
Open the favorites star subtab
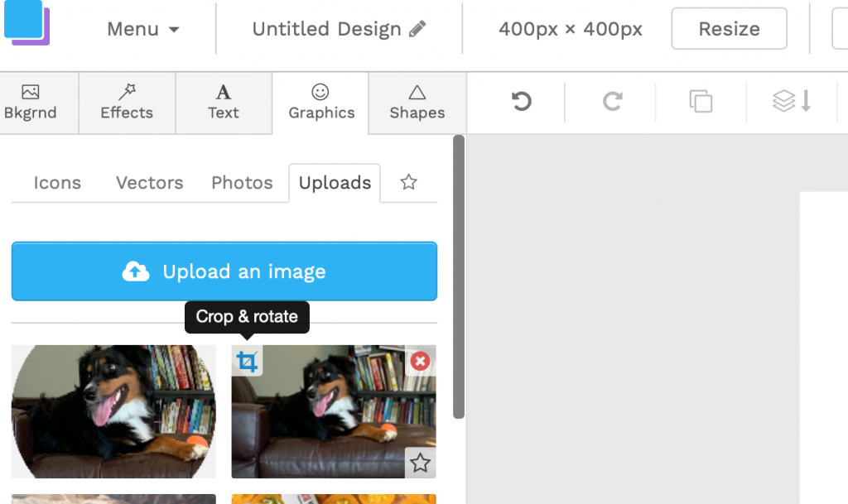click(x=408, y=182)
